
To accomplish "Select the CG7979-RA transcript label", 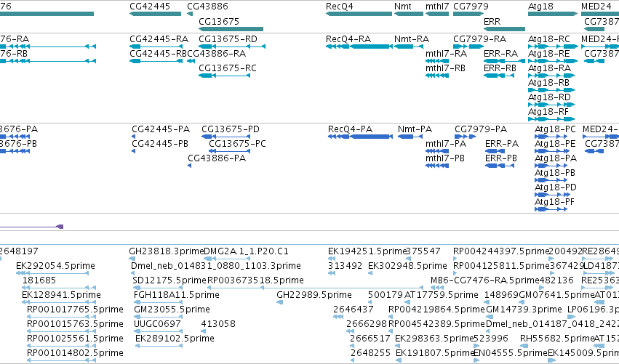I will point(479,39).
